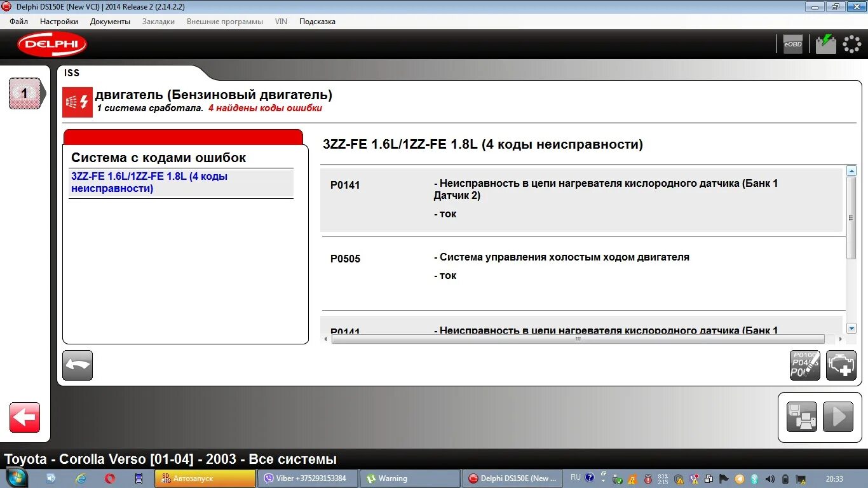Click the RU language indicator
The width and height of the screenshot is (868, 488).
click(576, 477)
